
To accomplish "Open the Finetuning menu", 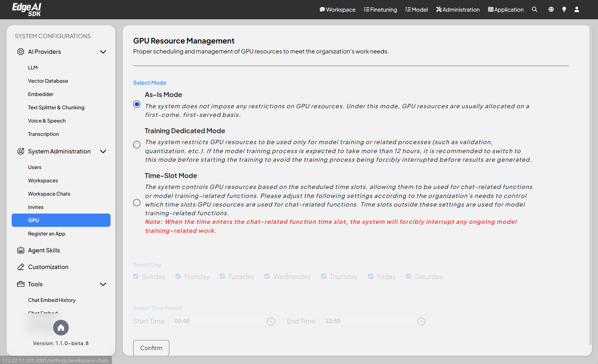I will (x=380, y=10).
